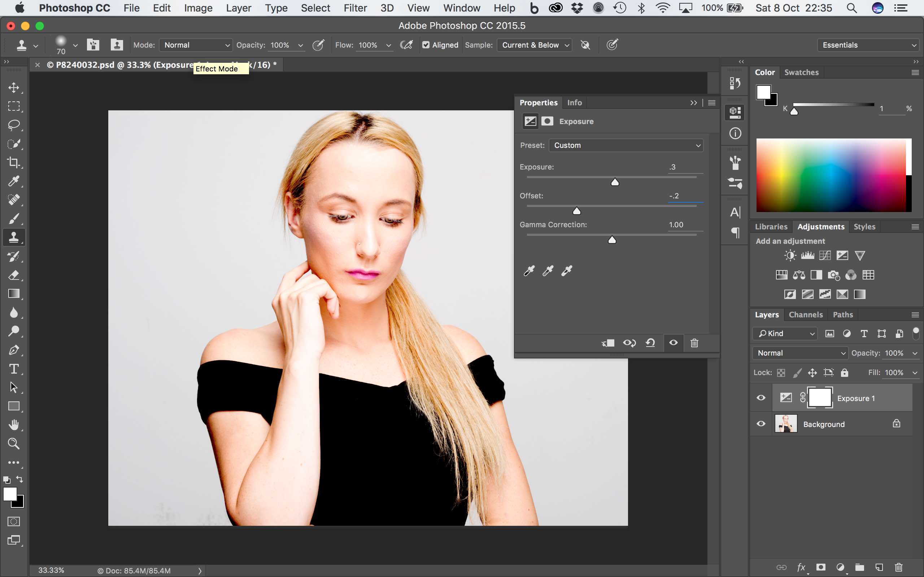Screen dimensions: 924x577
Task: Select the Gradient tool
Action: tap(14, 294)
